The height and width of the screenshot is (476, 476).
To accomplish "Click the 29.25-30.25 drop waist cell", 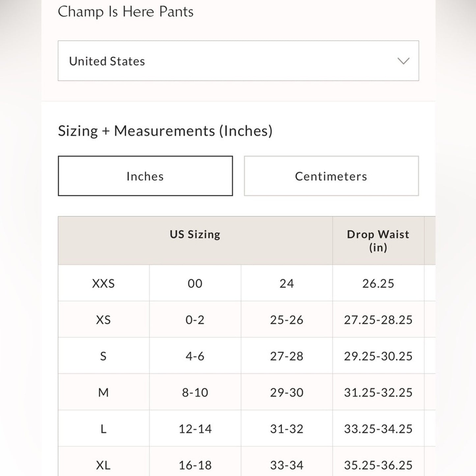I will pos(378,356).
